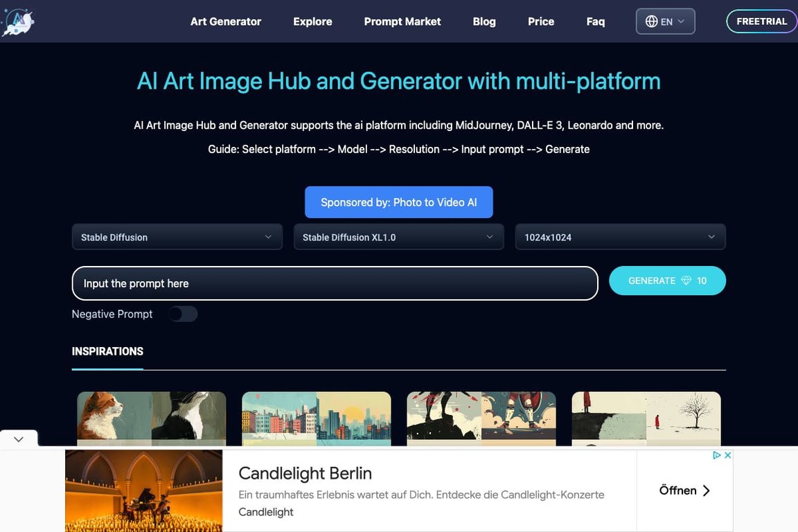The image size is (798, 532).
Task: Open Art Generator in navigation
Action: [225, 21]
